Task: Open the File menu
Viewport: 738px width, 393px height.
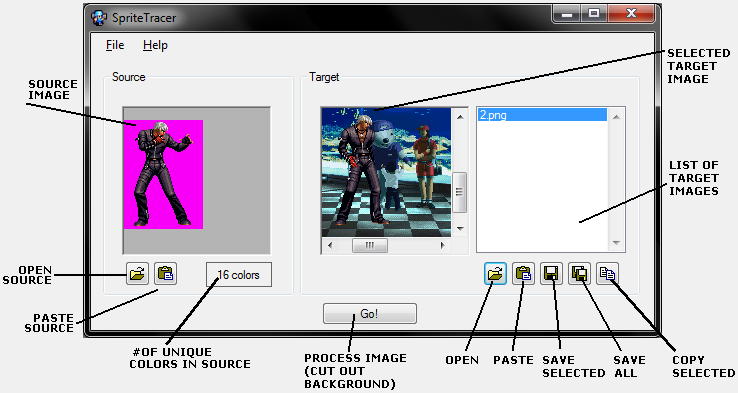Action: point(115,45)
